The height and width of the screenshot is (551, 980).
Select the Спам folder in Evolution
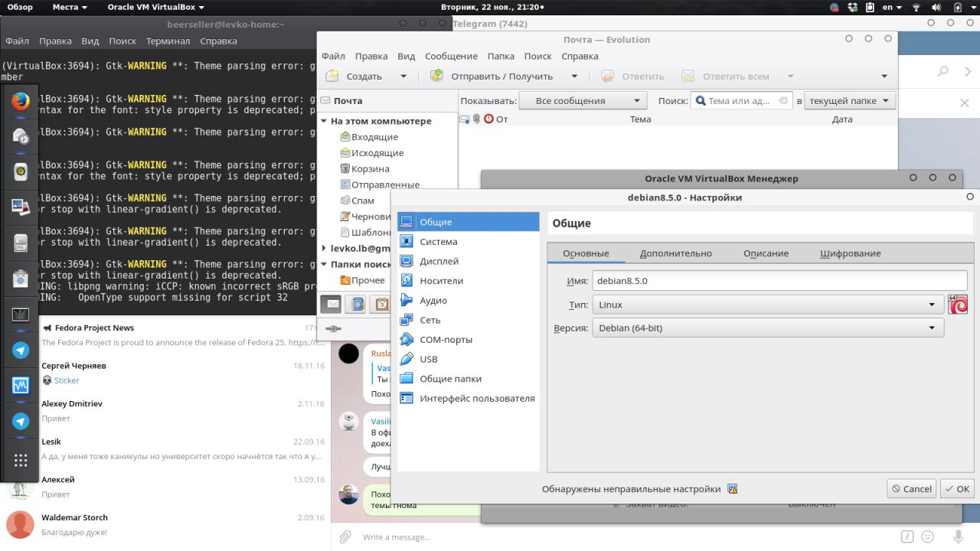pyautogui.click(x=362, y=201)
